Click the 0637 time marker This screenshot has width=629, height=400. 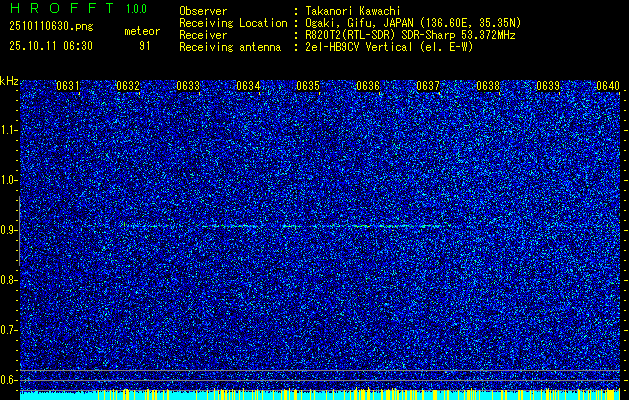[428, 86]
